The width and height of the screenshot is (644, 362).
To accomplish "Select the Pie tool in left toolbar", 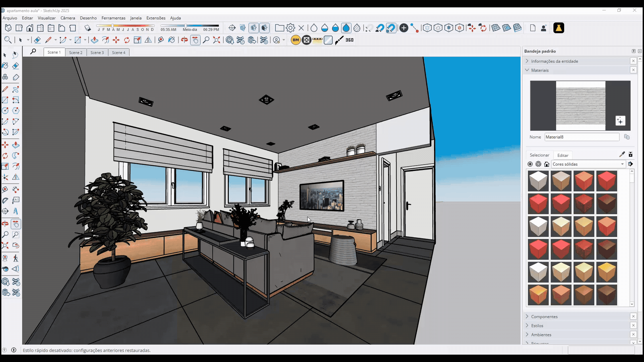I will pos(15,132).
